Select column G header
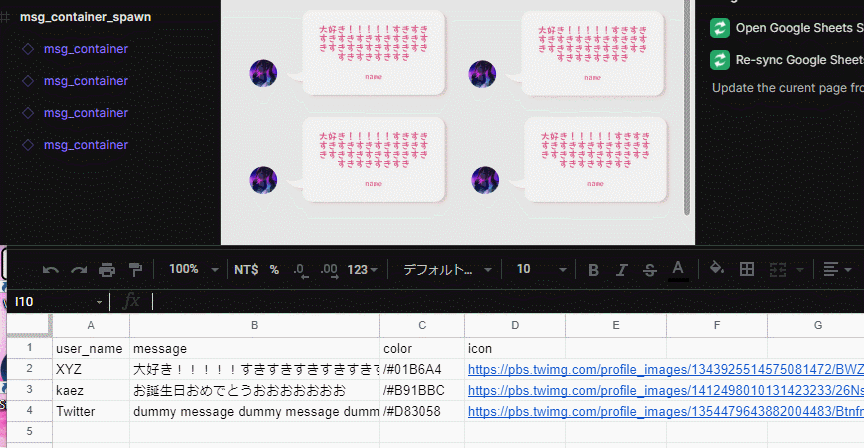The image size is (864, 448). pyautogui.click(x=818, y=325)
